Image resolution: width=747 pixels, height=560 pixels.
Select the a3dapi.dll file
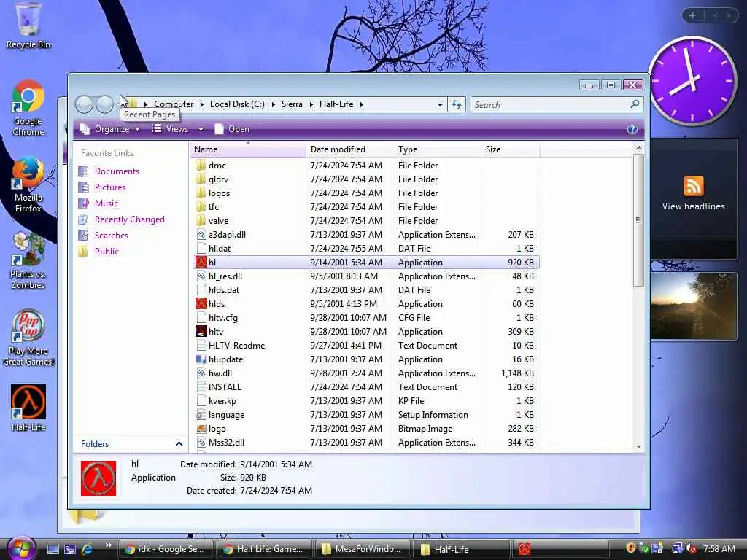click(366, 234)
